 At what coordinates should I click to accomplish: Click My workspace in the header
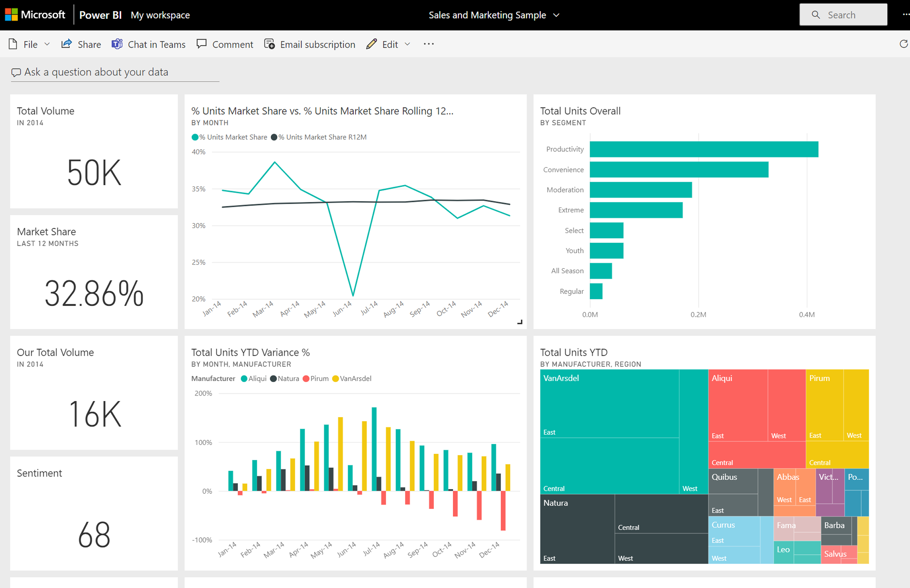pyautogui.click(x=160, y=15)
